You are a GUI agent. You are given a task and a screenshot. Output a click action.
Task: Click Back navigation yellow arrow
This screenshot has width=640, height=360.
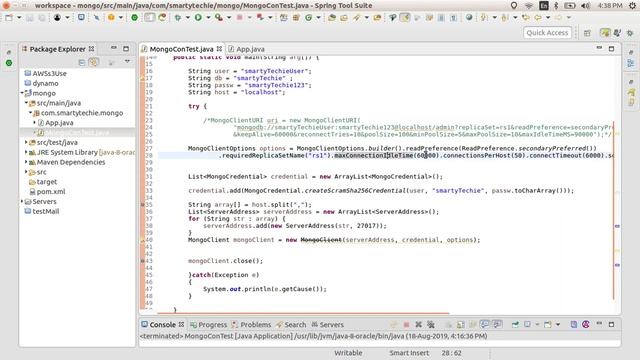point(538,18)
